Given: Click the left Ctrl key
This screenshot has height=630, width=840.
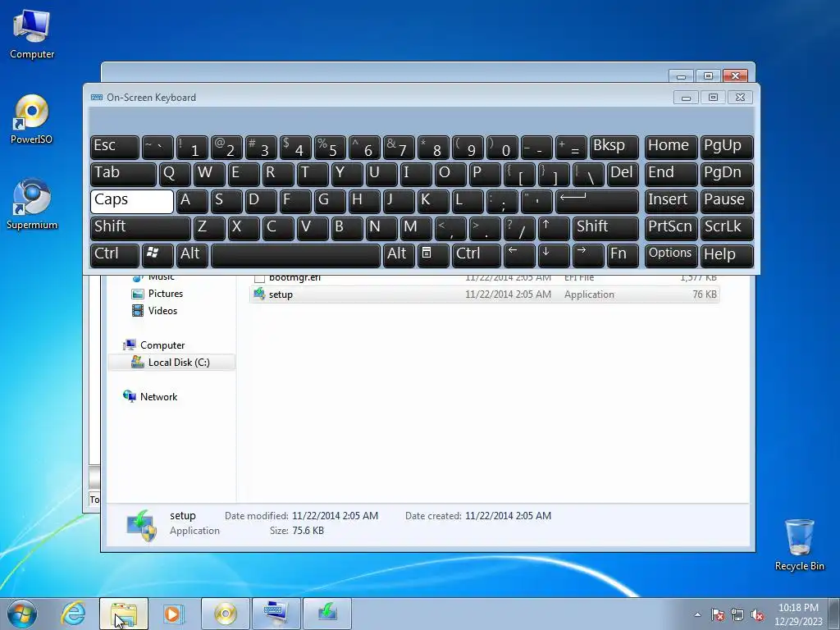Looking at the screenshot, I should (x=115, y=256).
